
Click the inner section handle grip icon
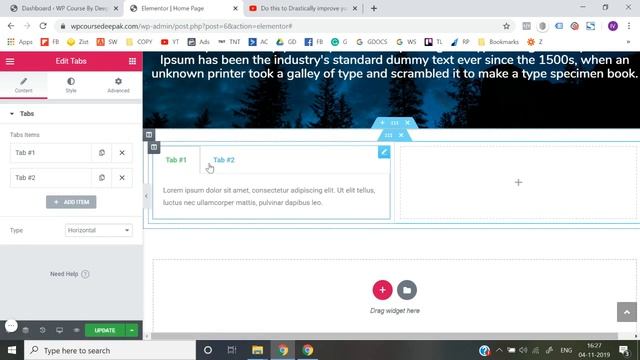tap(389, 135)
